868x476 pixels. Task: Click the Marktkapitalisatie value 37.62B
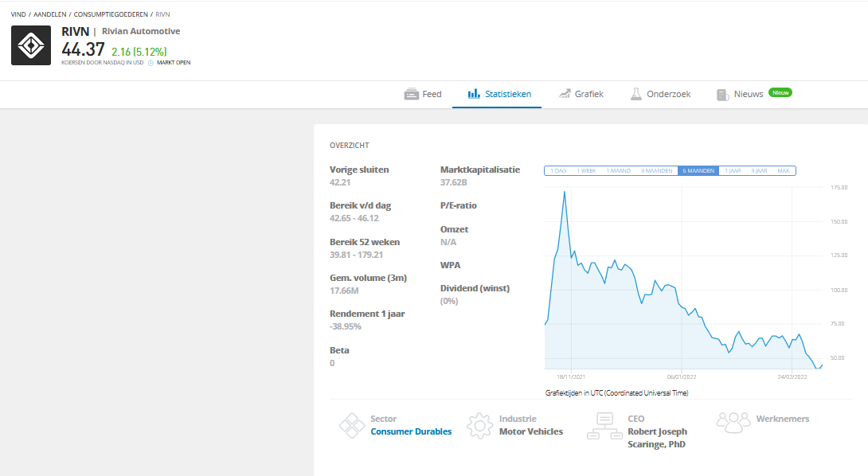(x=454, y=182)
